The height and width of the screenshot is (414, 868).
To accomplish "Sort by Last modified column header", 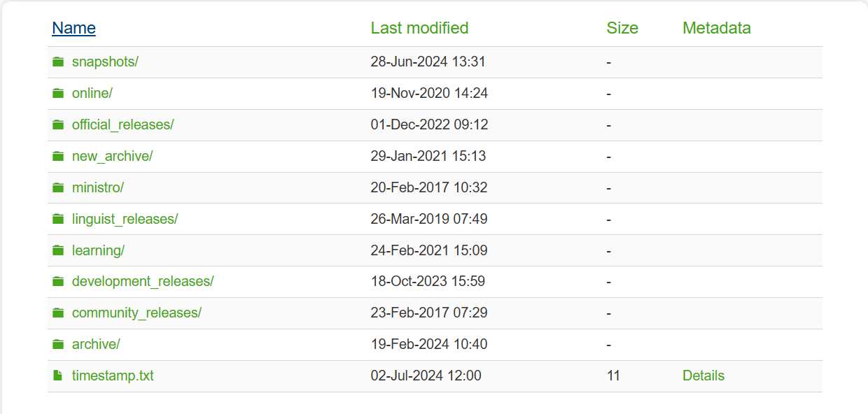I will coord(419,28).
